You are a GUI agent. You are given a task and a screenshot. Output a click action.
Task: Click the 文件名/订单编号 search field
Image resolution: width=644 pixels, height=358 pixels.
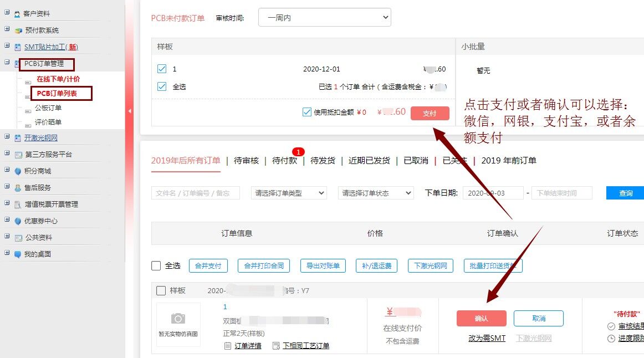pos(195,193)
